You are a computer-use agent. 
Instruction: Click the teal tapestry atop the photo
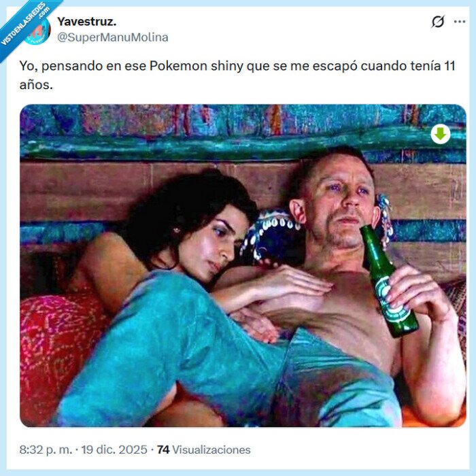point(243,132)
